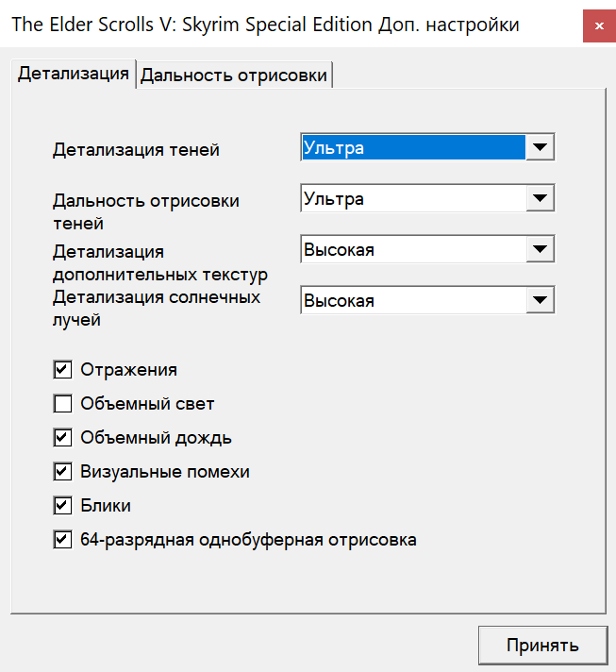The width and height of the screenshot is (616, 672).
Task: Uncheck 64-разрядная однобуферная отрисовка checkbox
Action: click(63, 540)
